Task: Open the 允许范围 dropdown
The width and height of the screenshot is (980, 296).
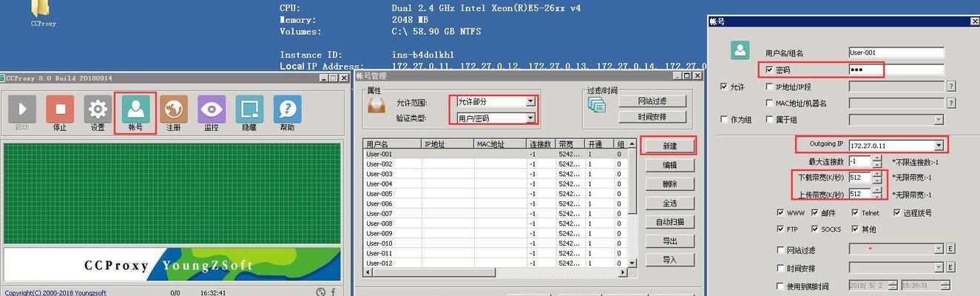Action: (x=530, y=101)
